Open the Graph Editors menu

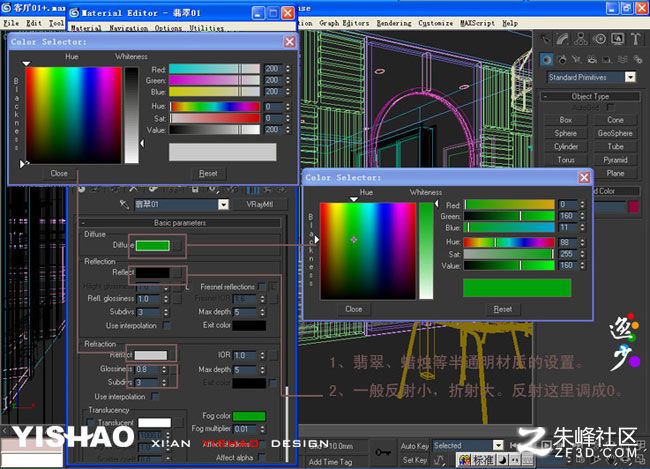tap(344, 23)
